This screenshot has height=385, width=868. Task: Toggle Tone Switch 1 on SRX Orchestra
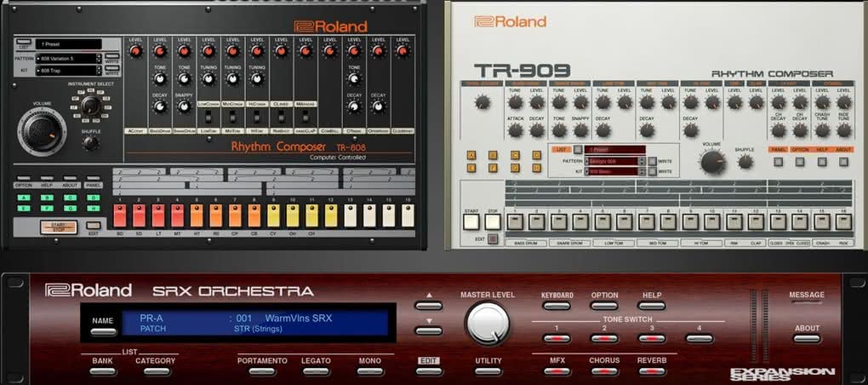pos(556,338)
